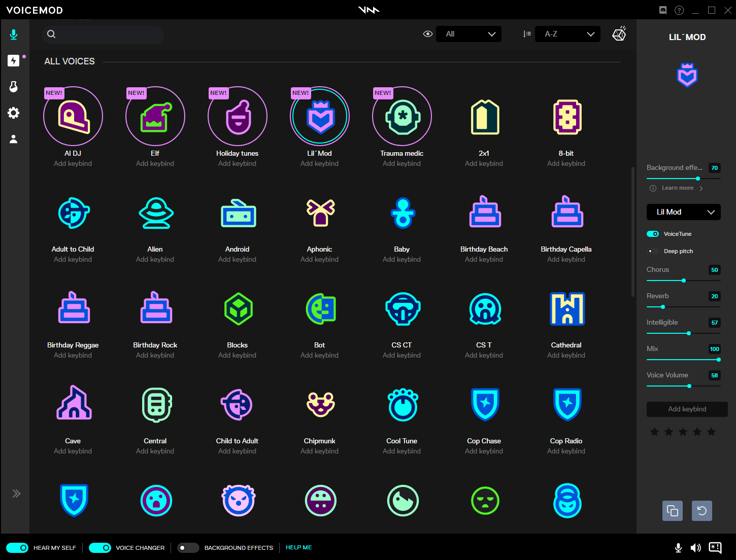736x560 pixels.
Task: Open the Discord icon in title bar
Action: (663, 10)
